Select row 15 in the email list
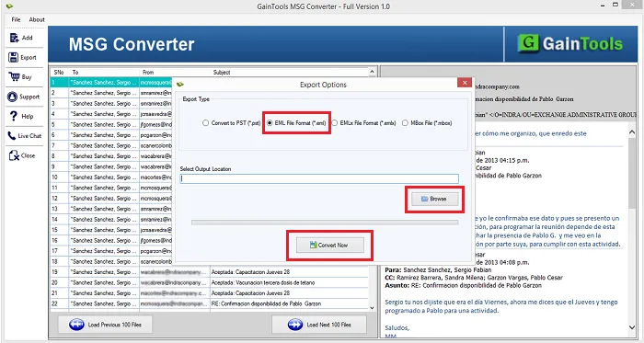644x343 pixels. [x=111, y=230]
